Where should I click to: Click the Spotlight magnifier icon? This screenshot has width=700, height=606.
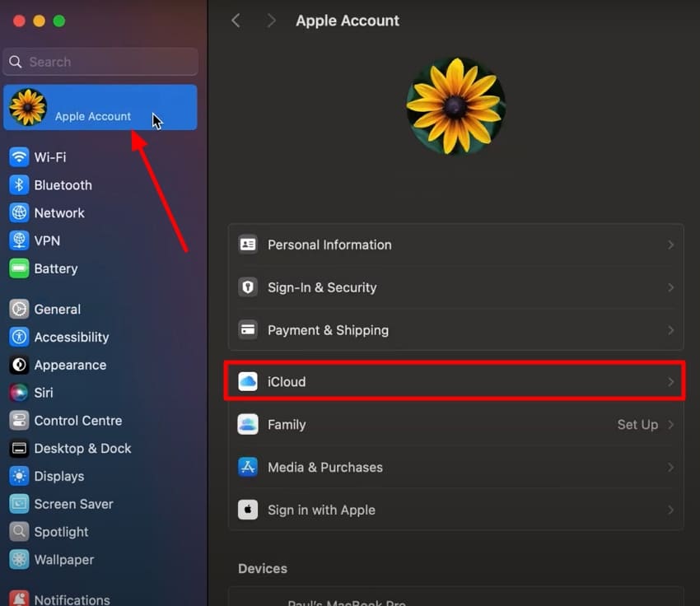[19, 531]
